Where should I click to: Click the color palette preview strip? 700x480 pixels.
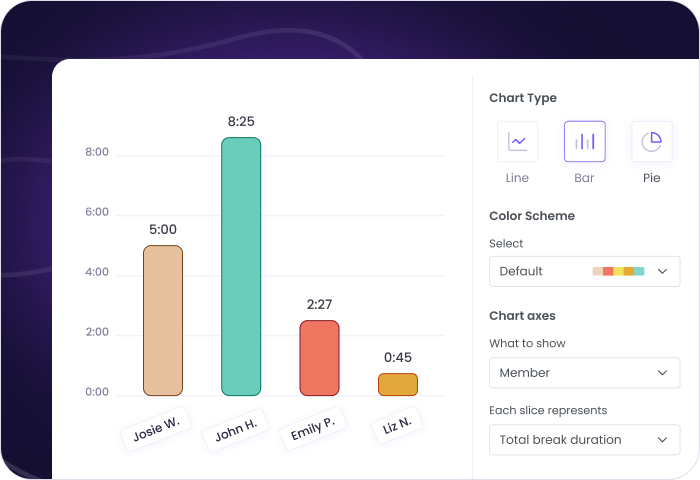[x=618, y=271]
